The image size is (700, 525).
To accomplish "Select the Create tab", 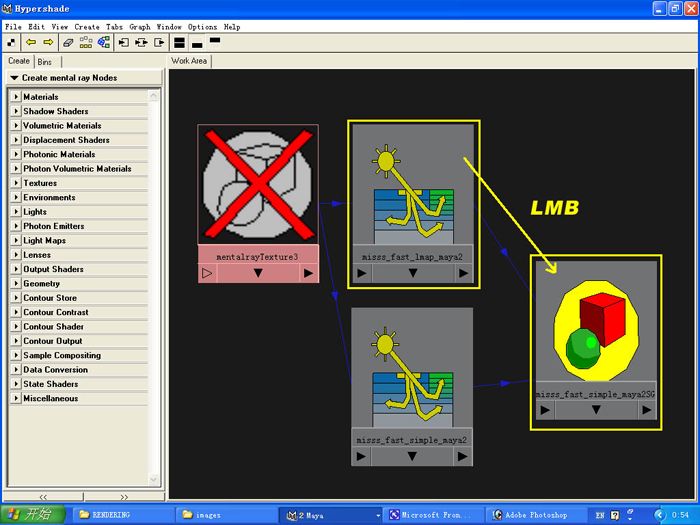I will (x=19, y=61).
